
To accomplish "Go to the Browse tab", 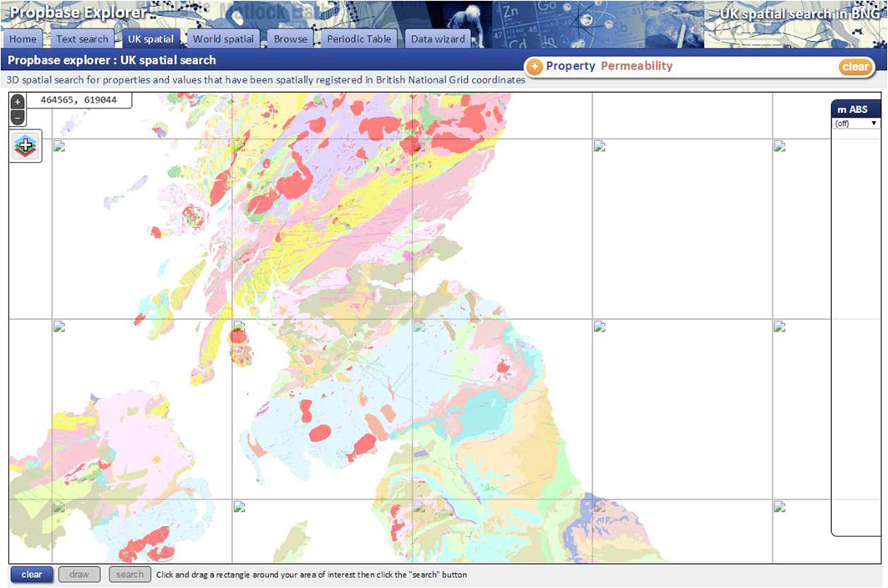I will pos(290,38).
